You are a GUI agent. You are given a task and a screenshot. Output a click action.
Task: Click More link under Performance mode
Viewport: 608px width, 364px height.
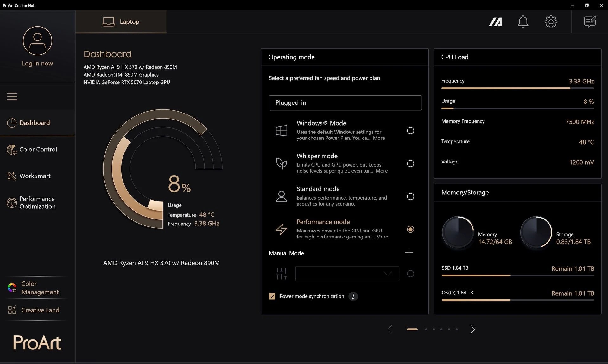tap(382, 237)
